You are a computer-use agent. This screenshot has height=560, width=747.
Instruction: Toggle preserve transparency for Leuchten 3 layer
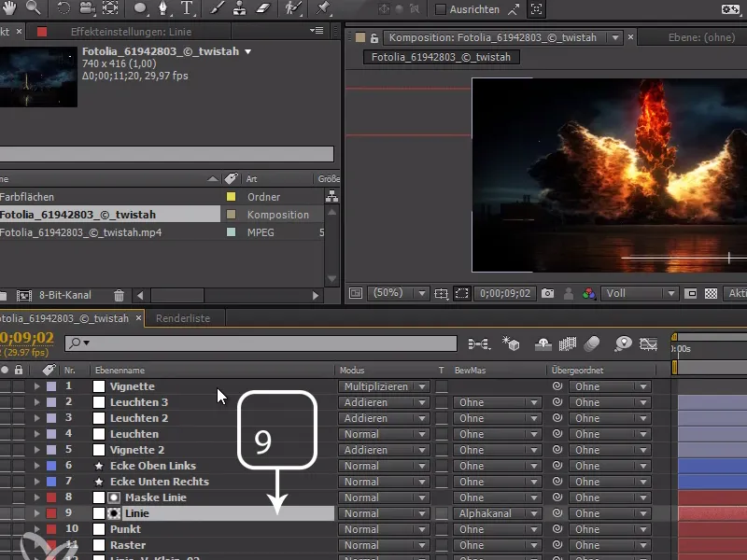point(442,402)
